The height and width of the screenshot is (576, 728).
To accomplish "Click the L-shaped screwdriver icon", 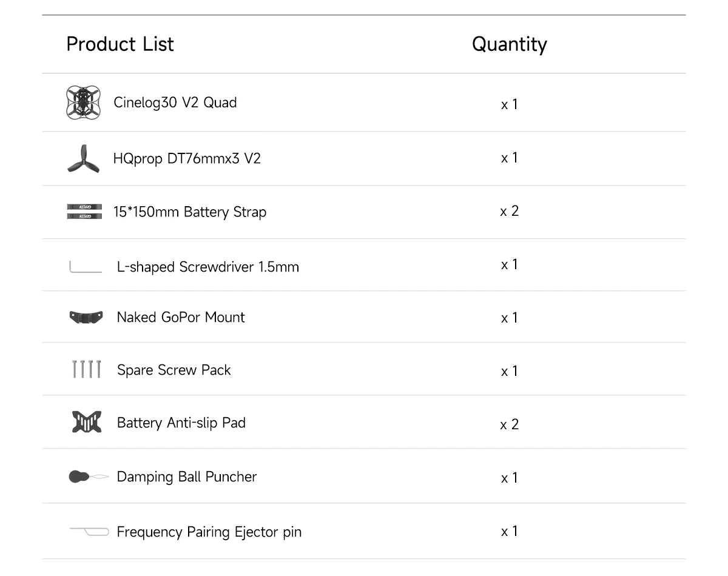I will click(85, 267).
